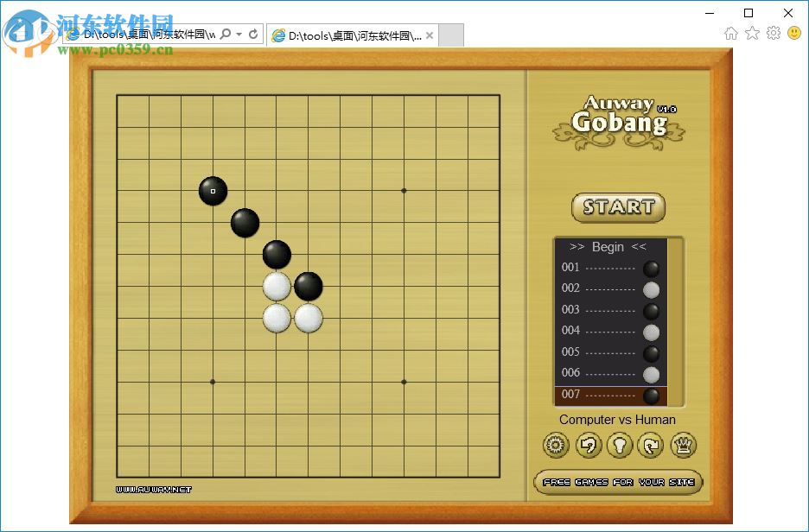Screen dimensions: 809x532
Task: Click the '>>' arrow beside Begin
Action: click(x=577, y=247)
